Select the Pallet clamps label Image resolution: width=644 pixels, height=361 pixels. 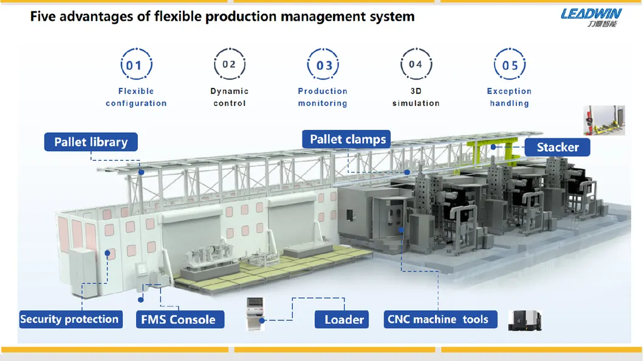(x=347, y=140)
